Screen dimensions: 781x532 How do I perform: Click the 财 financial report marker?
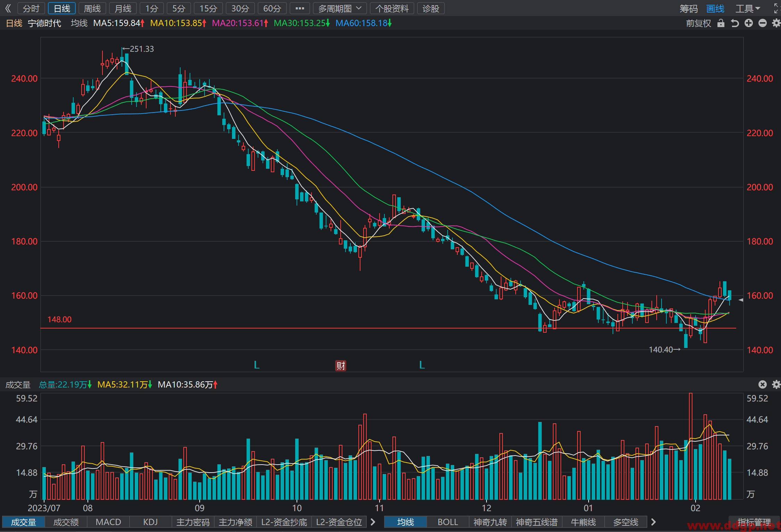pyautogui.click(x=340, y=366)
